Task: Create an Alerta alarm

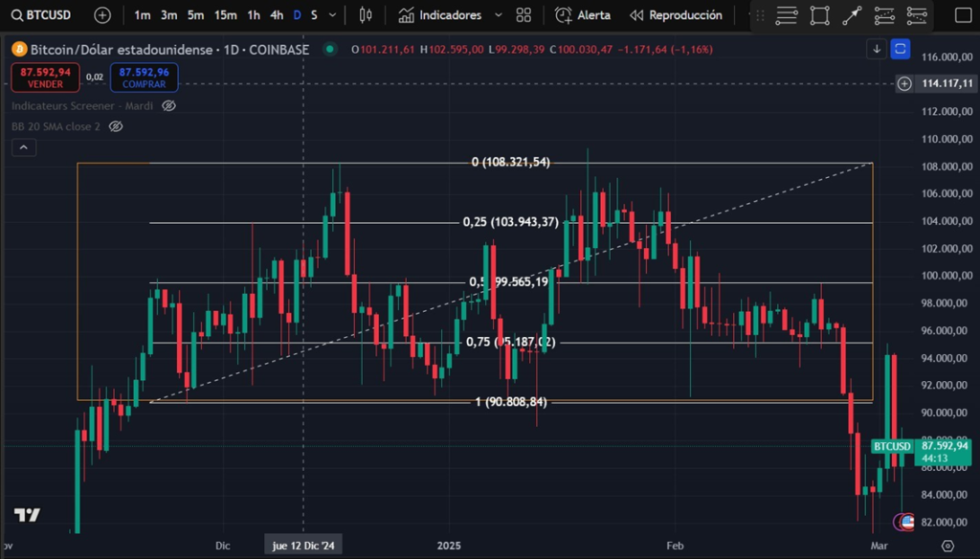Action: tap(583, 15)
